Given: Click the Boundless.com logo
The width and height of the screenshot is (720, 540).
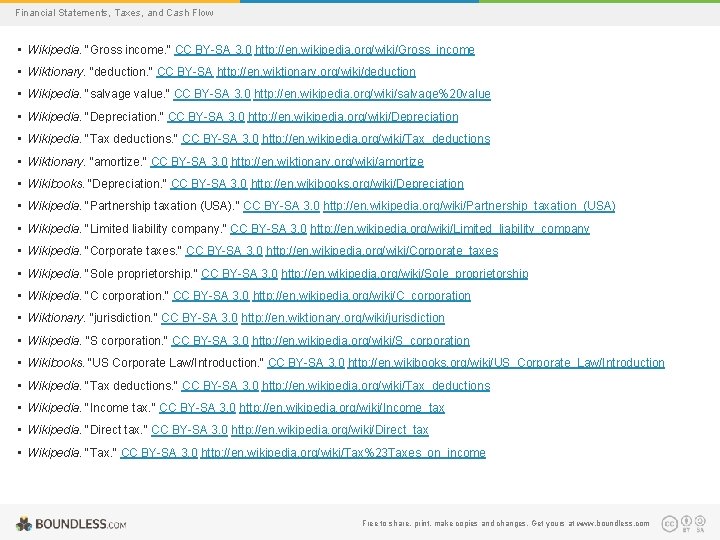Looking at the screenshot, I should tap(71, 524).
